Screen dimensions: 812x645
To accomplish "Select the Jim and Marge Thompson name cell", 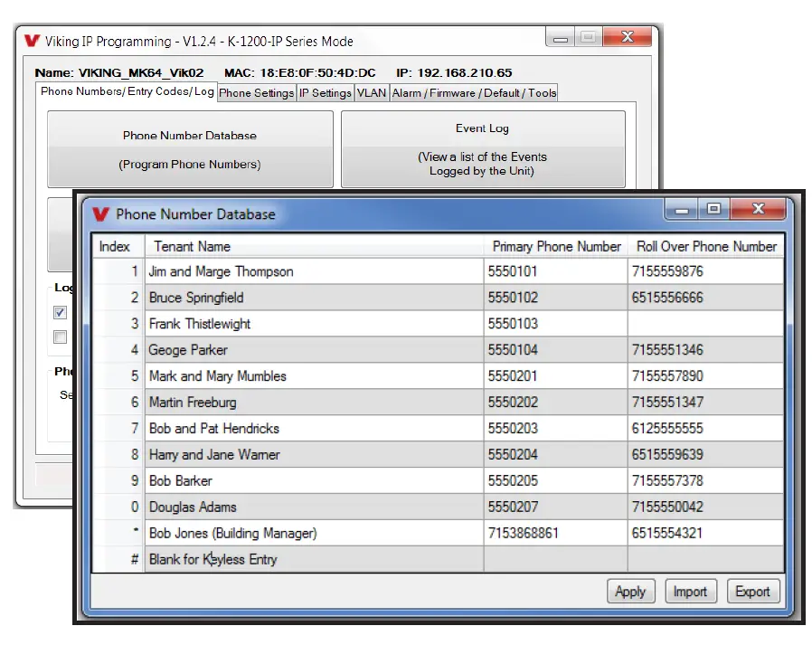I will coord(314,271).
